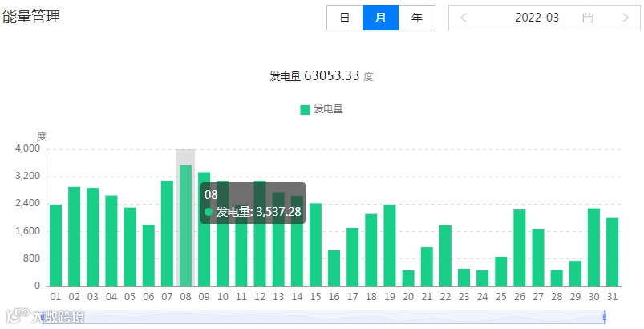Click the bar for day 04
Viewport: 644px width, 329px height.
[x=111, y=241]
